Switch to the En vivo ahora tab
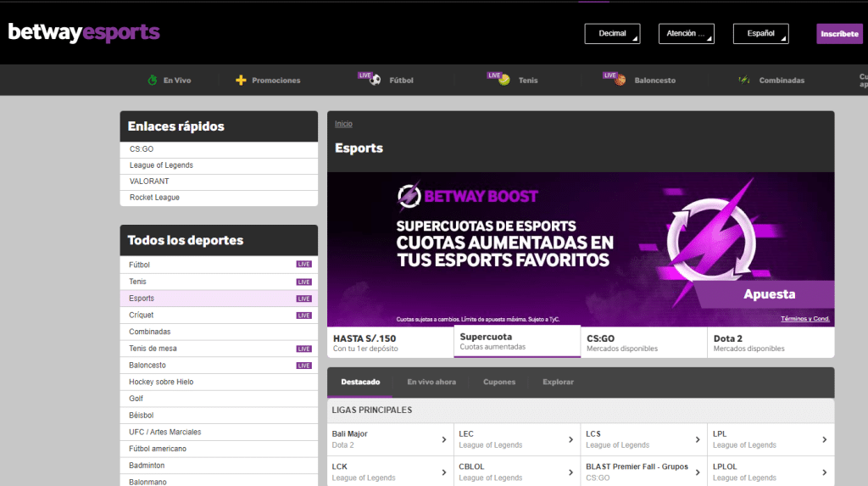Screen dimensions: 868x486 click(431, 382)
